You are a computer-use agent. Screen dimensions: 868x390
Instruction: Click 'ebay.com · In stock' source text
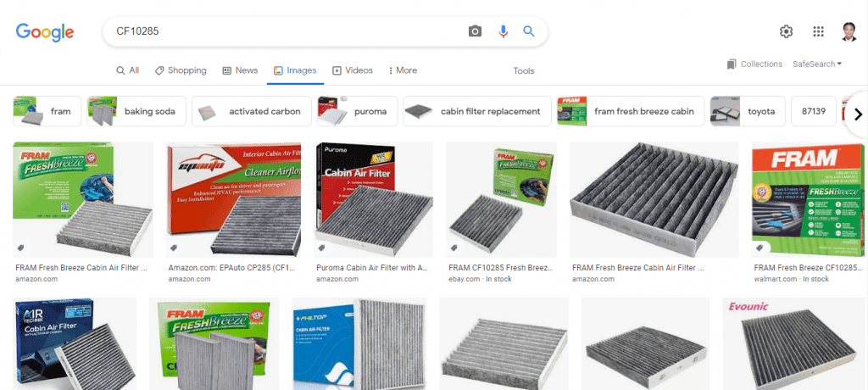coord(480,279)
